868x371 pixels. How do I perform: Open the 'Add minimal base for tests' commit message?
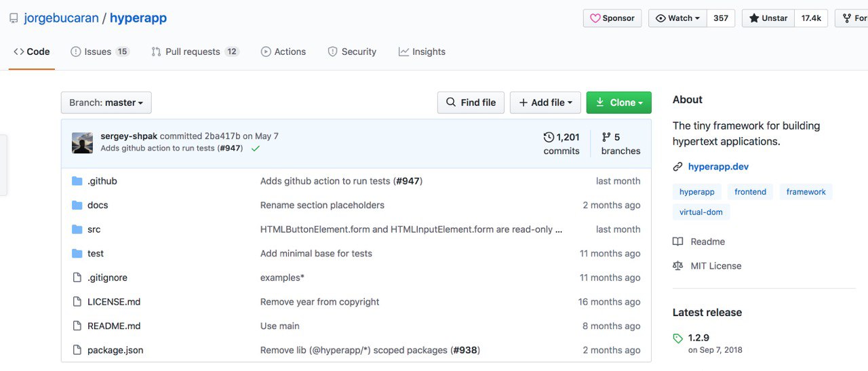316,253
